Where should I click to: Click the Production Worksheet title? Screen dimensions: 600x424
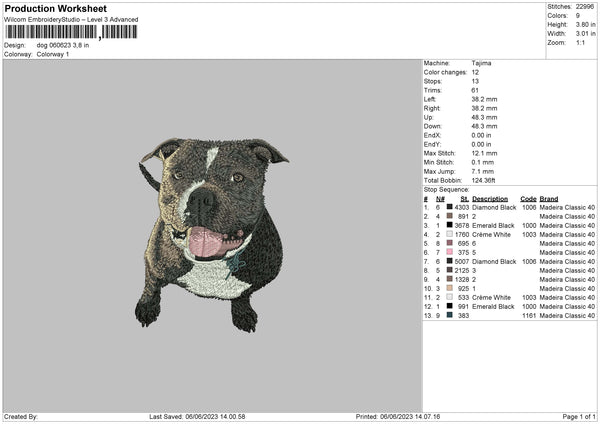click(56, 8)
